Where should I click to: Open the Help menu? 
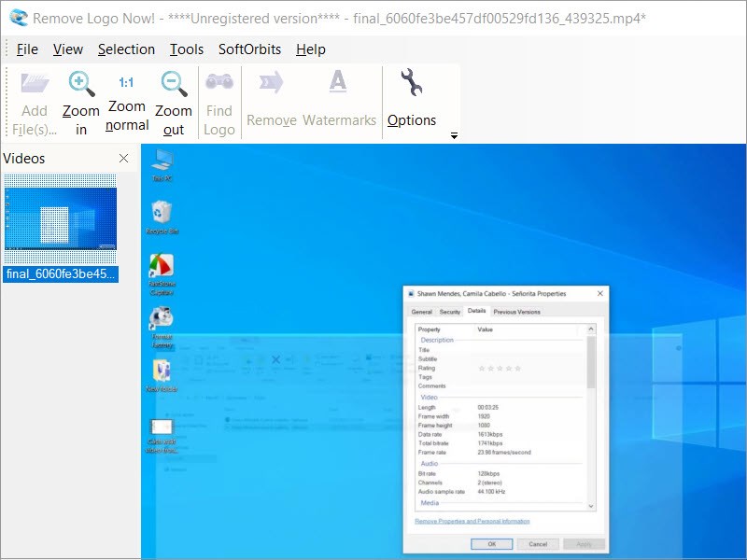(x=311, y=49)
